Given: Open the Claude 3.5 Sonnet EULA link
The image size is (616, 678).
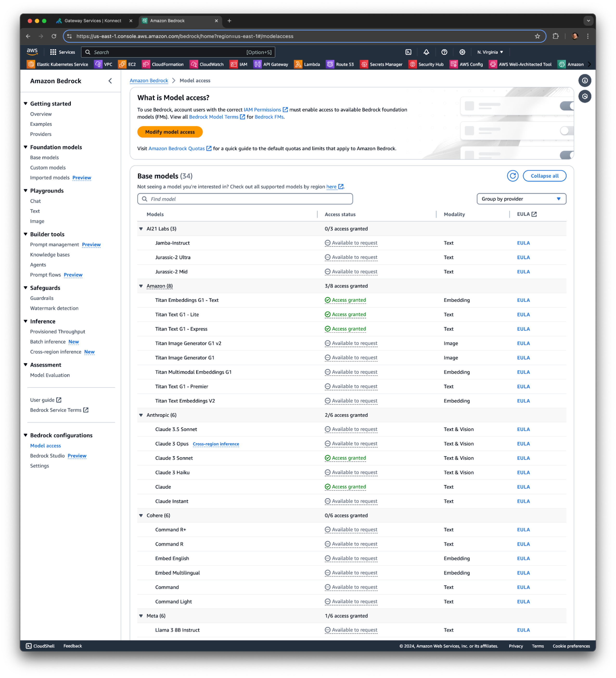Looking at the screenshot, I should 523,429.
